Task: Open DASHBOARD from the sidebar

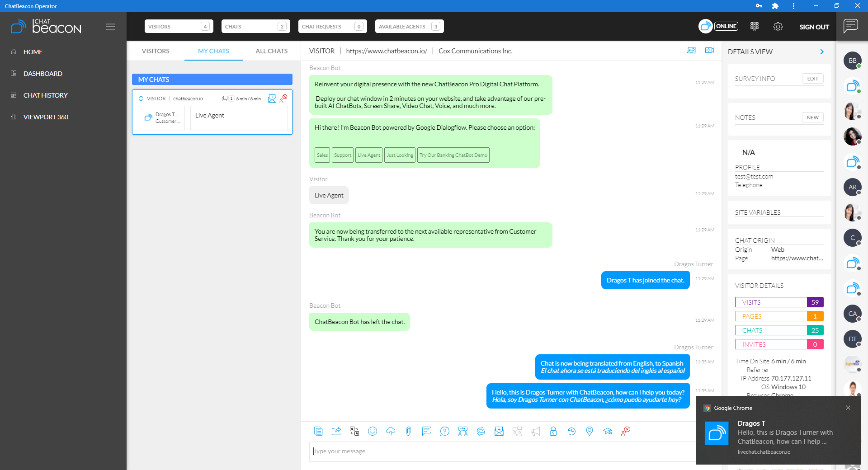Action: pos(42,74)
